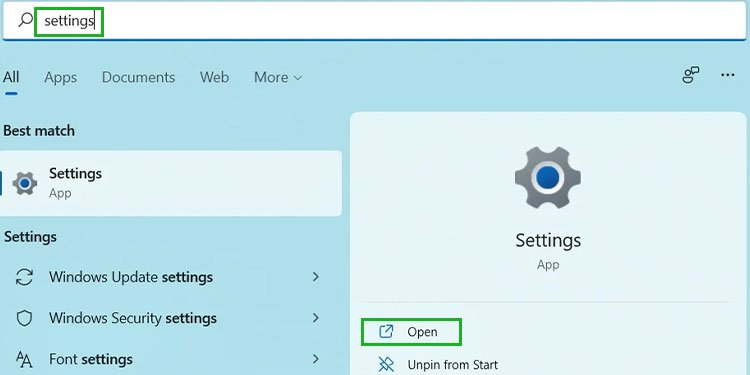Switch to the Web filter tab
The image size is (750, 375).
tap(214, 77)
